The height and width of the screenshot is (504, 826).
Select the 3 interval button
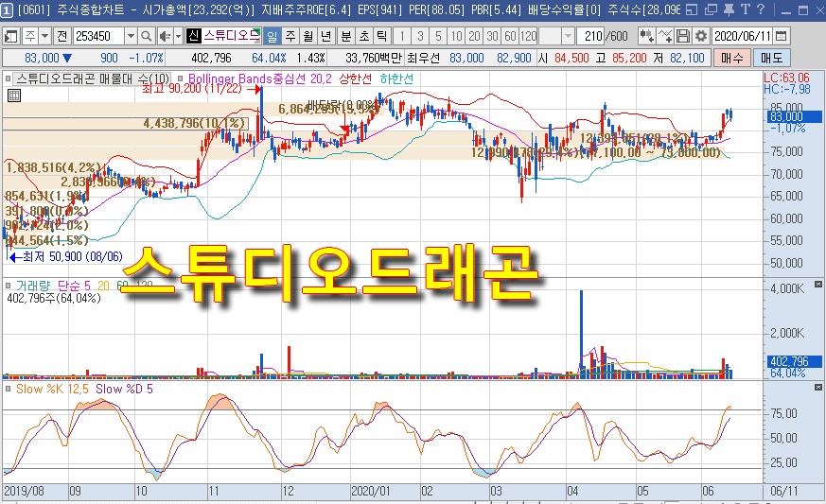[x=420, y=36]
